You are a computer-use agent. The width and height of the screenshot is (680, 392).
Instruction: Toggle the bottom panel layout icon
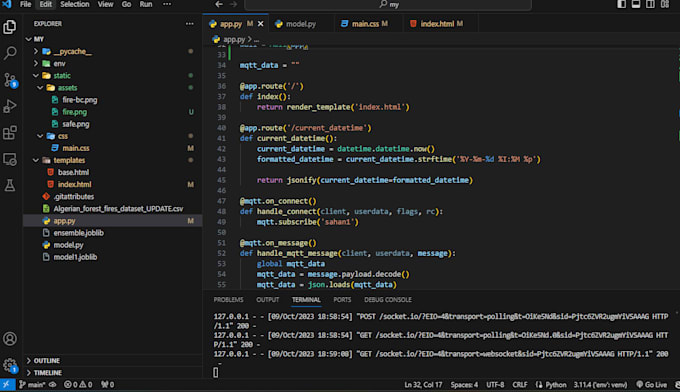coord(636,4)
